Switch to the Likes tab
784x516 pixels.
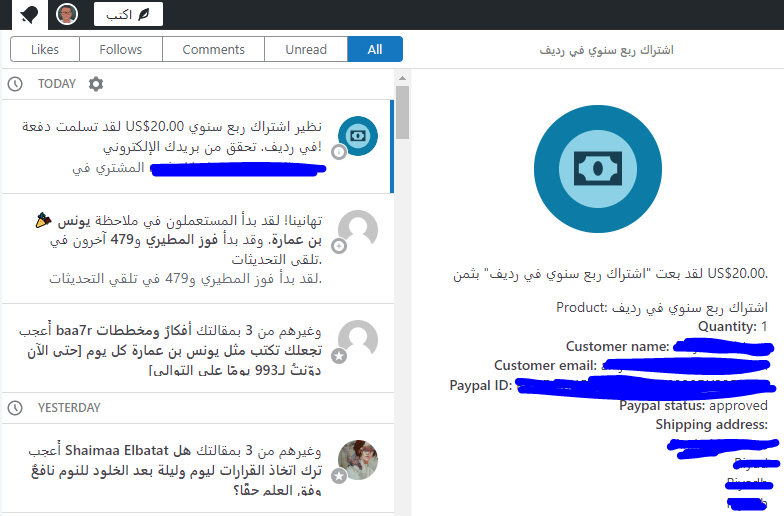coord(45,49)
